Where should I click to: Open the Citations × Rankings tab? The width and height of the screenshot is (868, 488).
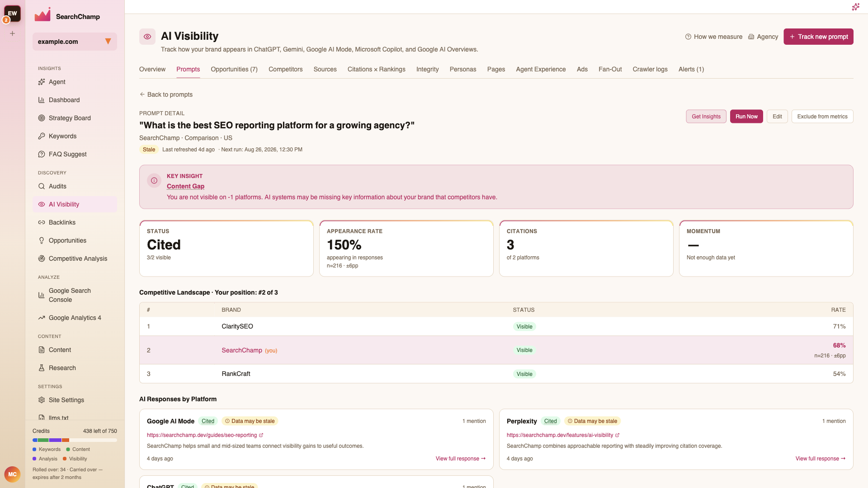click(377, 69)
